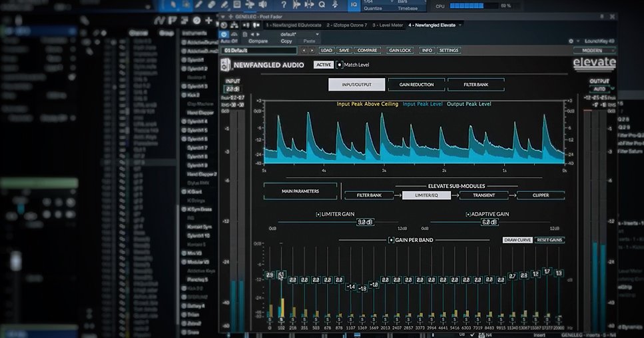Toggle the Limiter Gain checkbox
The height and width of the screenshot is (338, 644).
tap(318, 215)
